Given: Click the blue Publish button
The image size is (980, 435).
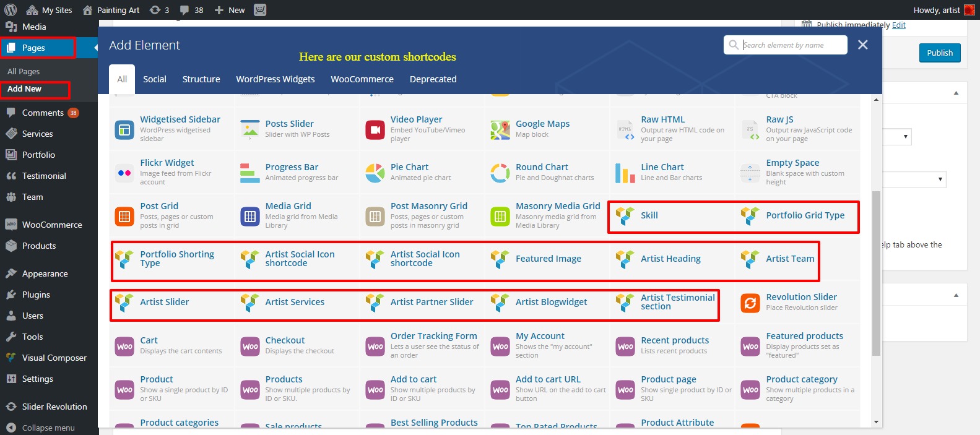Looking at the screenshot, I should [x=940, y=53].
